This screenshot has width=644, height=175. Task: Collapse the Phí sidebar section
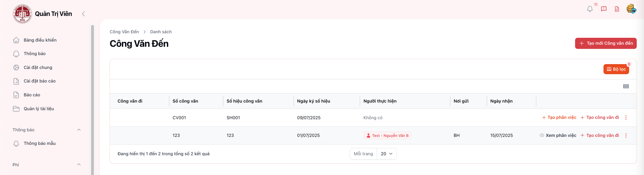click(79, 165)
